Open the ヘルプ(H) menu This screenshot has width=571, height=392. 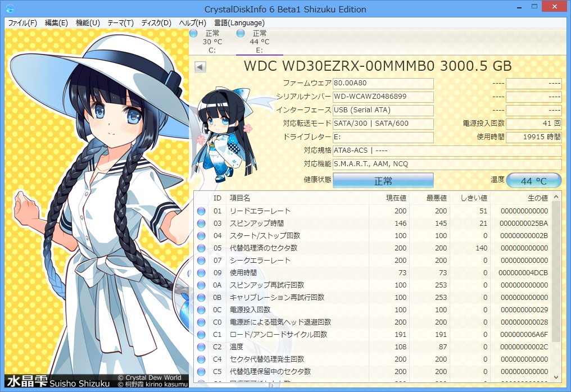coord(193,23)
